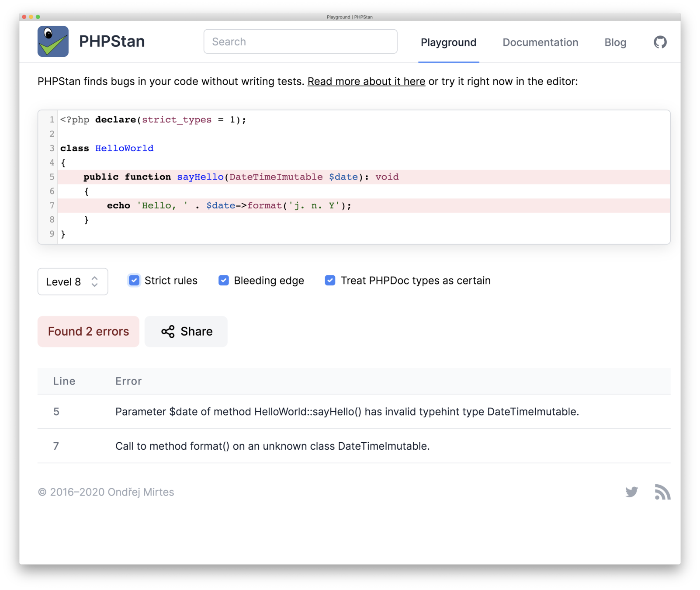
Task: Click the PHPStan logo icon
Action: [x=53, y=42]
